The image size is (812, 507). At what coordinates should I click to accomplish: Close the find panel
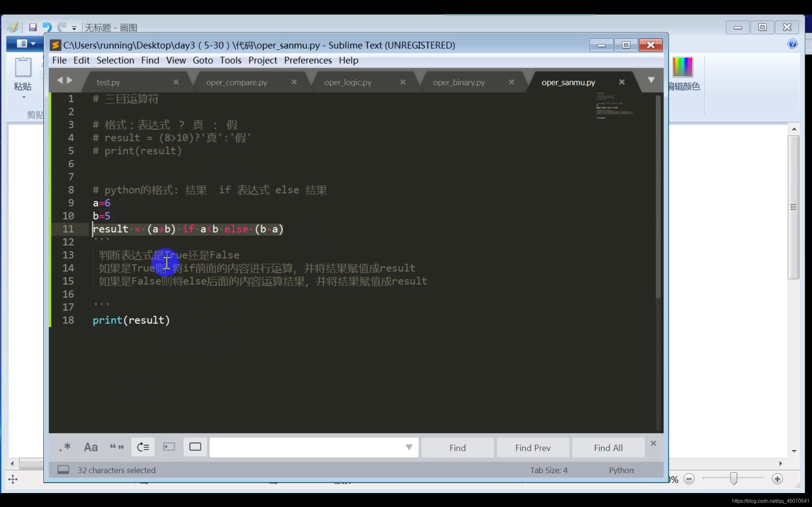pyautogui.click(x=653, y=443)
